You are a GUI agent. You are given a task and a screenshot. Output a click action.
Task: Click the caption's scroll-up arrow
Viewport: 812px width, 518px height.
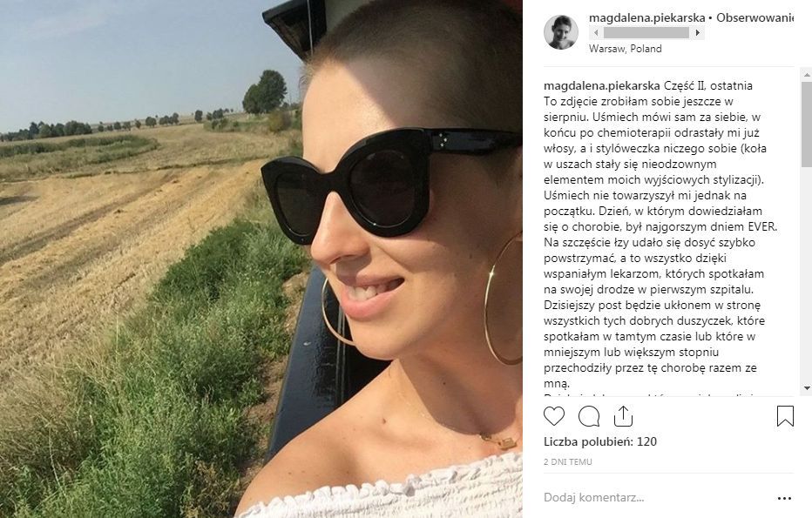806,76
